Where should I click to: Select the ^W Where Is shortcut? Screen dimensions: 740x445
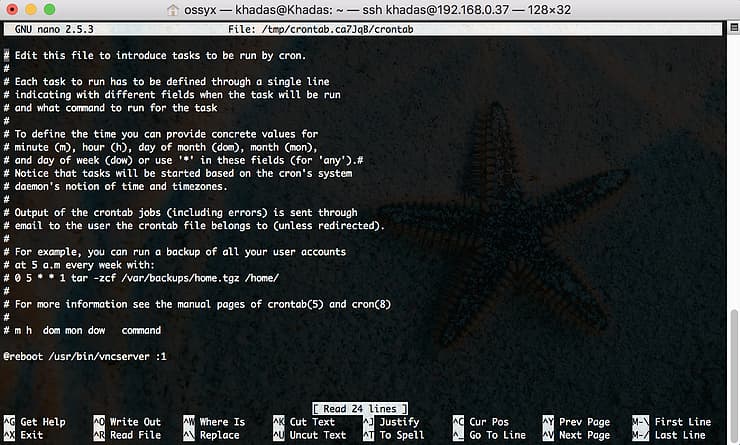coord(214,422)
